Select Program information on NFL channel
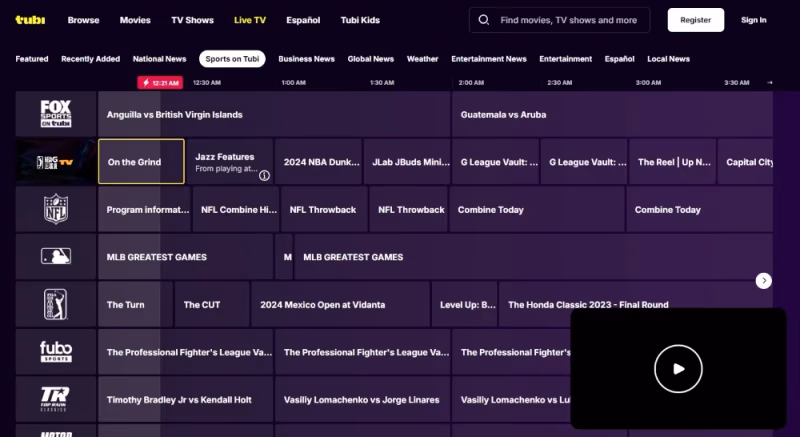 144,209
